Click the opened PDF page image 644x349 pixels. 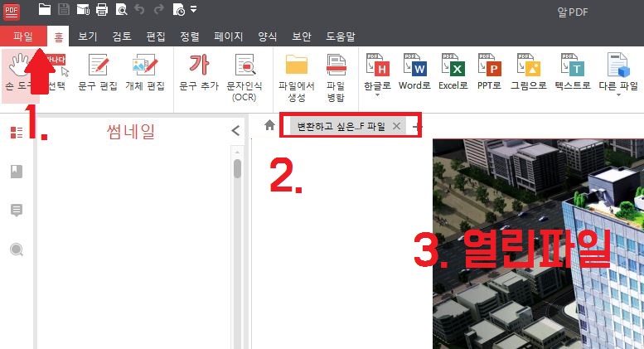tap(538, 244)
